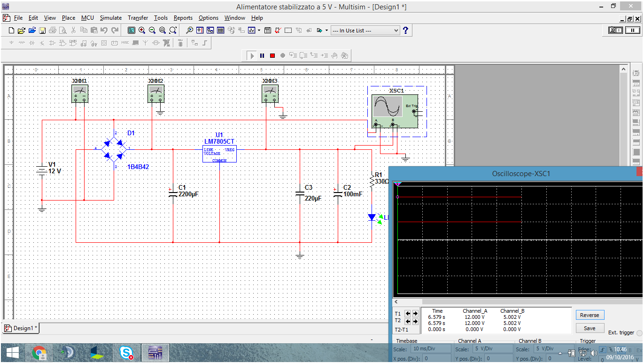The height and width of the screenshot is (363, 644).
Task: Click the Save file floppy icon
Action: click(42, 31)
